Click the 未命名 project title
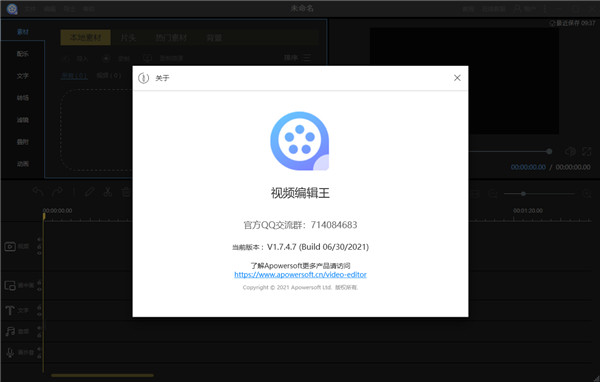Viewport: 600px width, 382px height. [302, 8]
